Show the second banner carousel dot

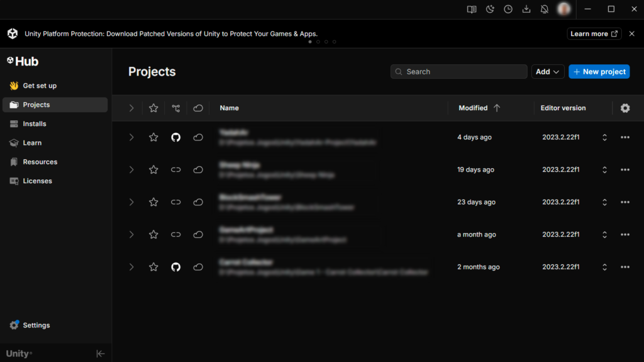click(x=318, y=42)
